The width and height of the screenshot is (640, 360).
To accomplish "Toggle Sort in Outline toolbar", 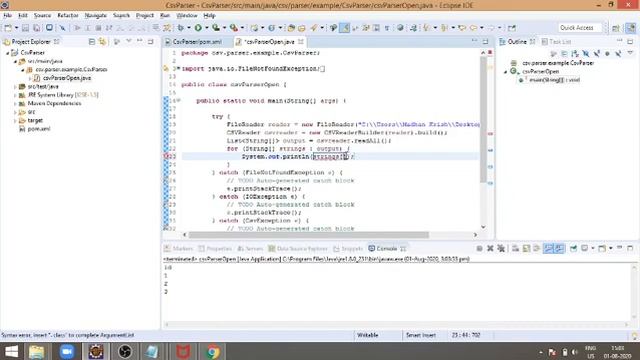I will 575,53.
